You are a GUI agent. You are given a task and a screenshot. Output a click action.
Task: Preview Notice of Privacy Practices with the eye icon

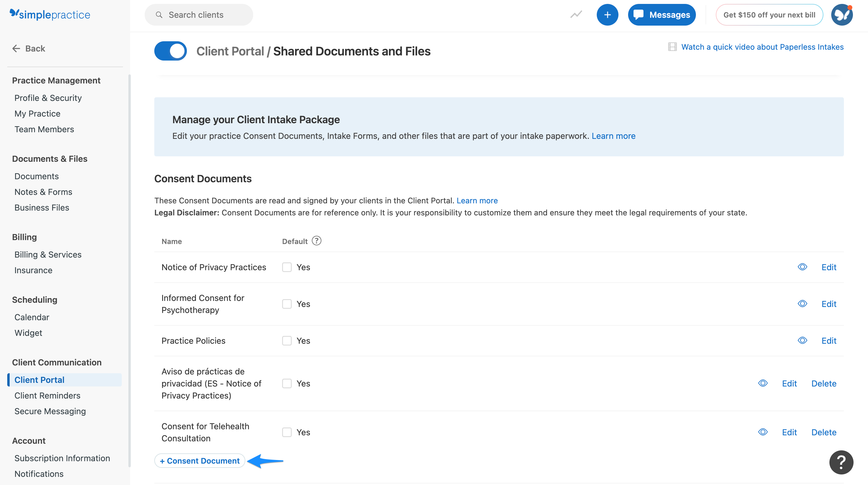pos(803,267)
